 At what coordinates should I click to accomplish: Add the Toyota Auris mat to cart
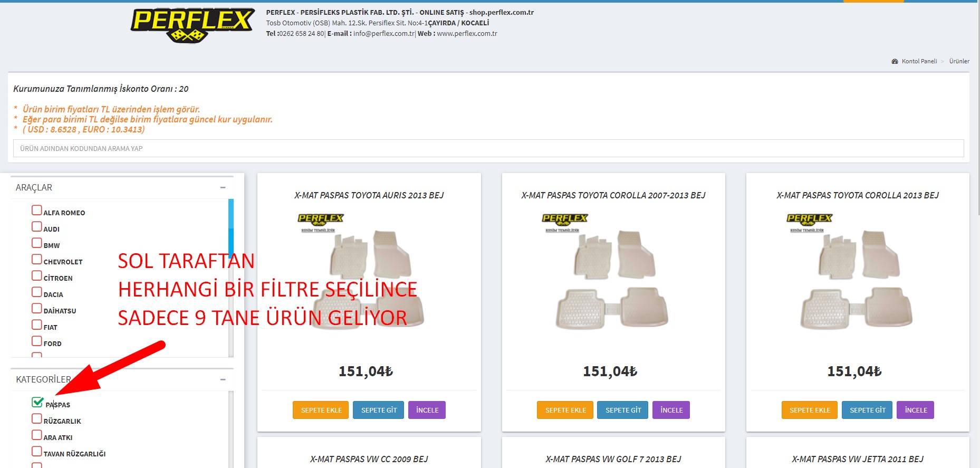click(x=321, y=410)
